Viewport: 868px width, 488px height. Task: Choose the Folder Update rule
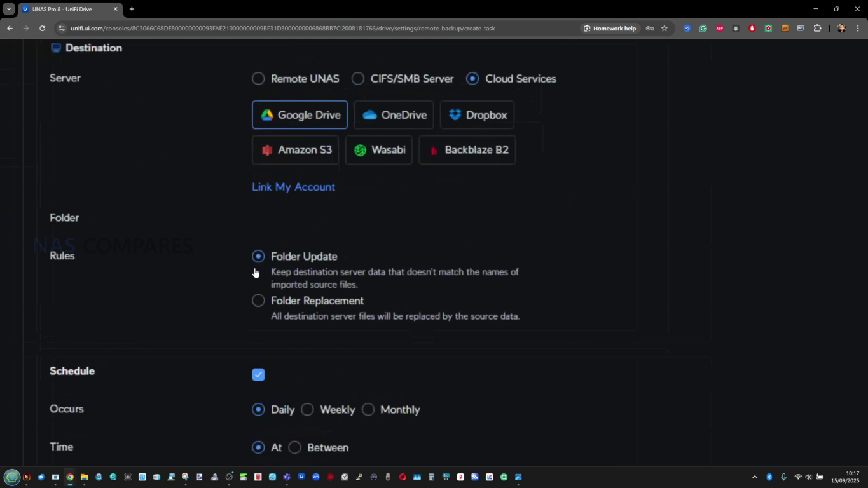point(258,256)
